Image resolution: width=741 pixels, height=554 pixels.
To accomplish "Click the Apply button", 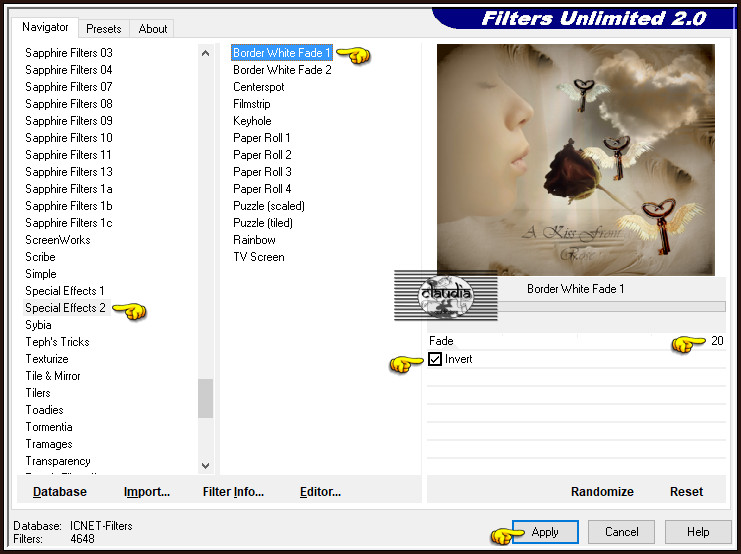I will [x=545, y=532].
